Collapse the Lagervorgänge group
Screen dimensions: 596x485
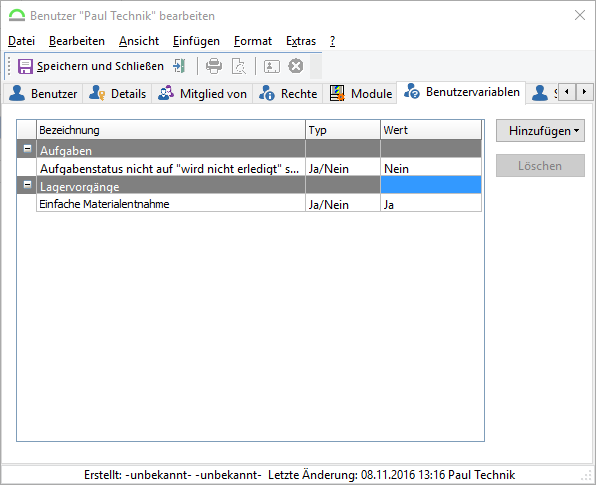(27, 185)
